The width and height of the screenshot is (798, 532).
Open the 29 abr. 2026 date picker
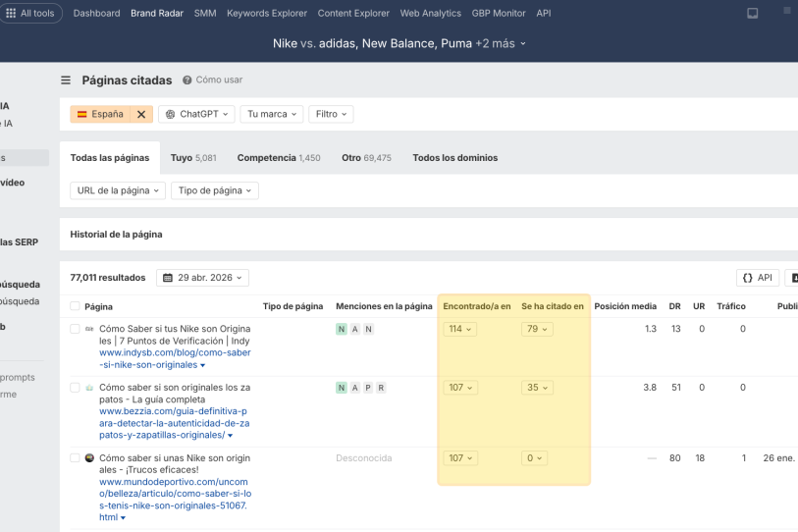202,278
